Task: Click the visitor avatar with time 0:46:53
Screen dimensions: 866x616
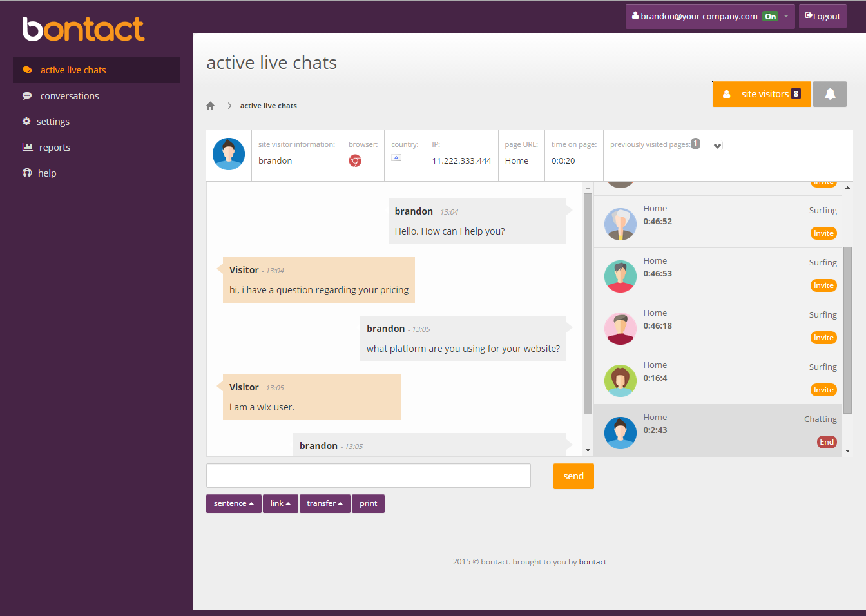Action: [x=621, y=276]
